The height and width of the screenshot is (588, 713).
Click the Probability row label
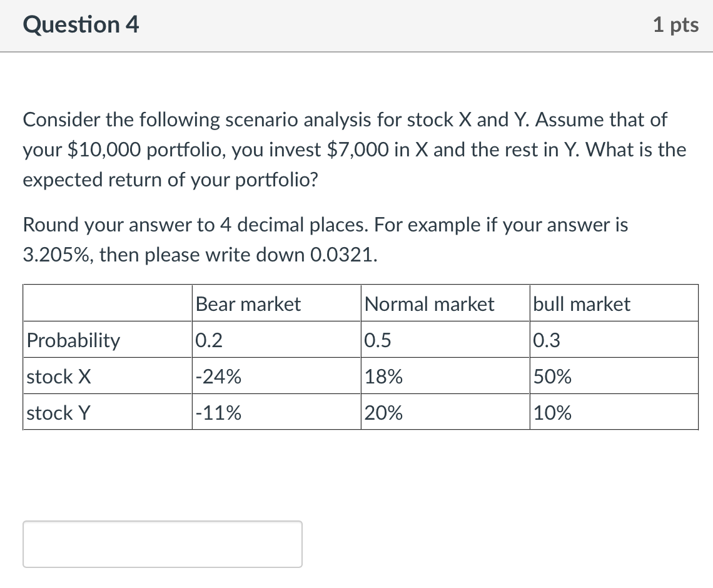pyautogui.click(x=74, y=340)
